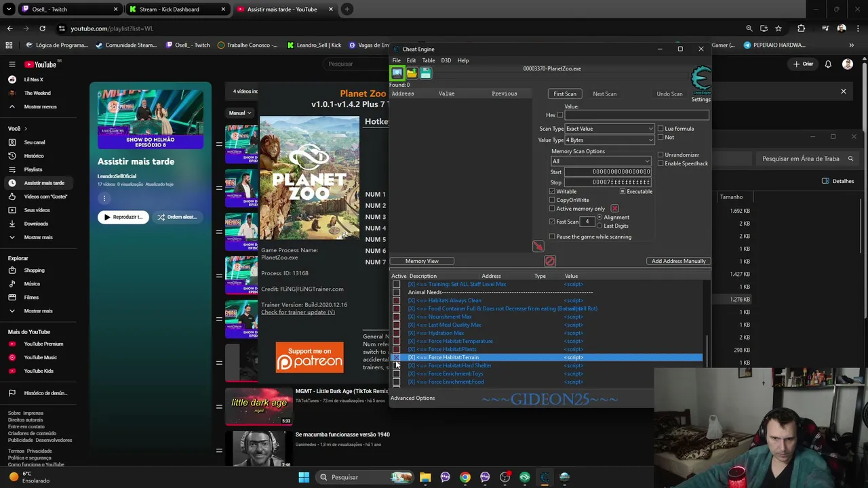Open the YouTube user avatar menu
Screen dimensions: 868x488
click(848, 64)
